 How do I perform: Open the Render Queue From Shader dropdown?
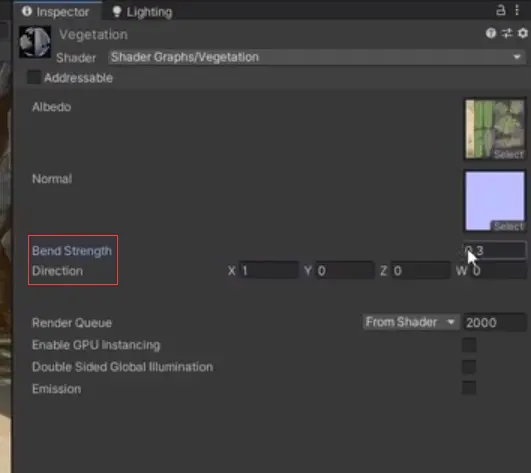[411, 322]
